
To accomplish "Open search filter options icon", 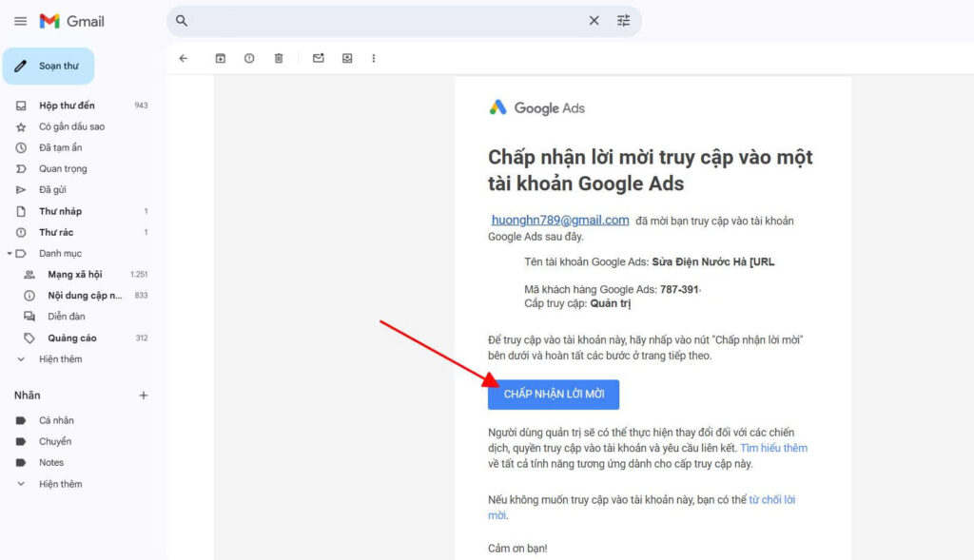I will [623, 21].
